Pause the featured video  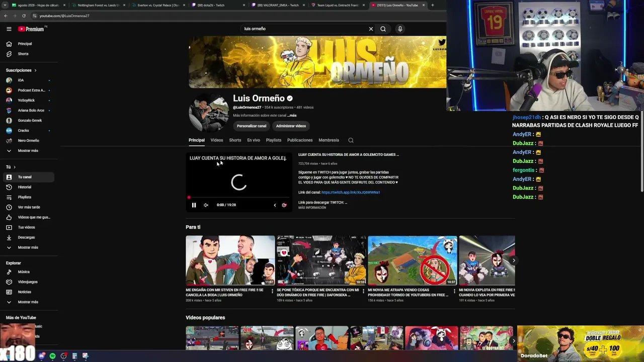coord(194,205)
